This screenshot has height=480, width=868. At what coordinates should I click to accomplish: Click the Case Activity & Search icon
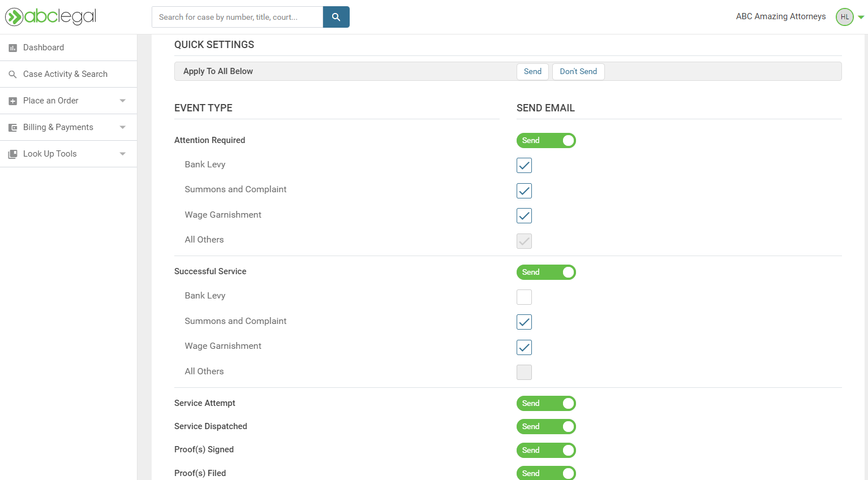point(12,73)
